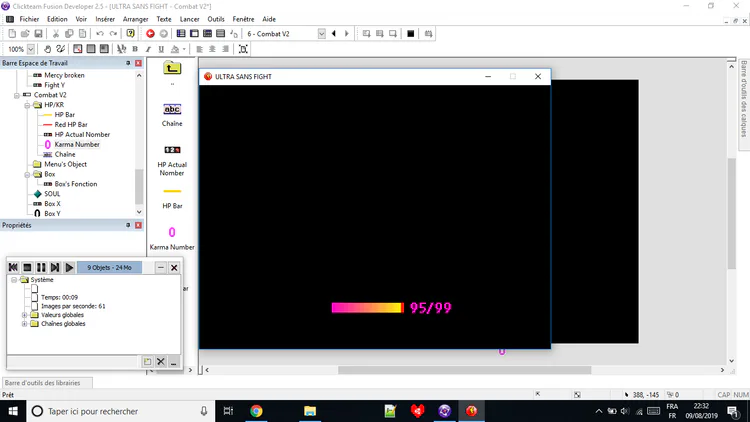Pin the Barre Espace de Travail panel
Screen dimensions: 750x422
128,63
